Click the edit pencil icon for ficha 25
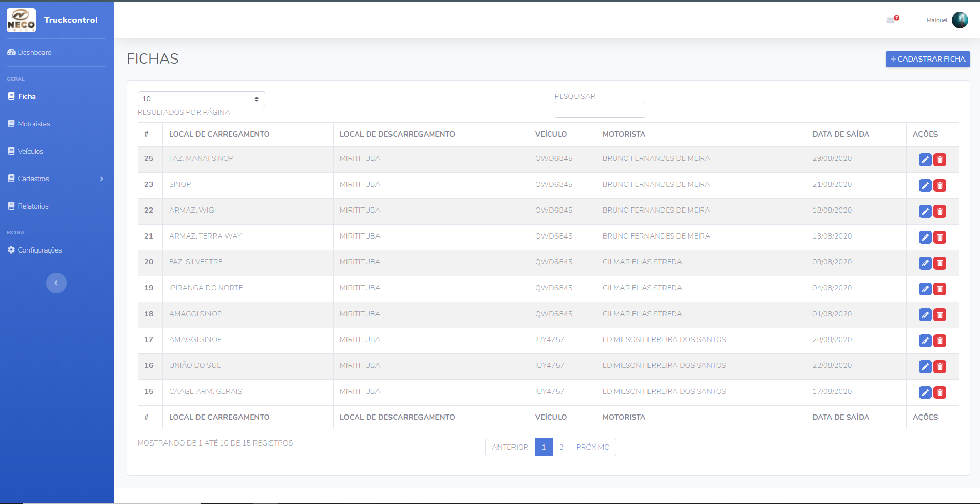This screenshot has height=504, width=980. pos(925,160)
